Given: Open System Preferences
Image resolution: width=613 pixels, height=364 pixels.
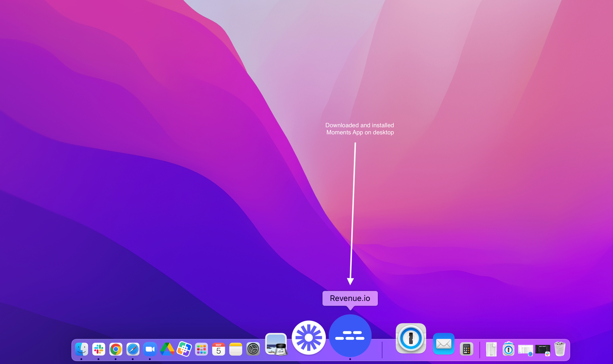Looking at the screenshot, I should tap(253, 349).
